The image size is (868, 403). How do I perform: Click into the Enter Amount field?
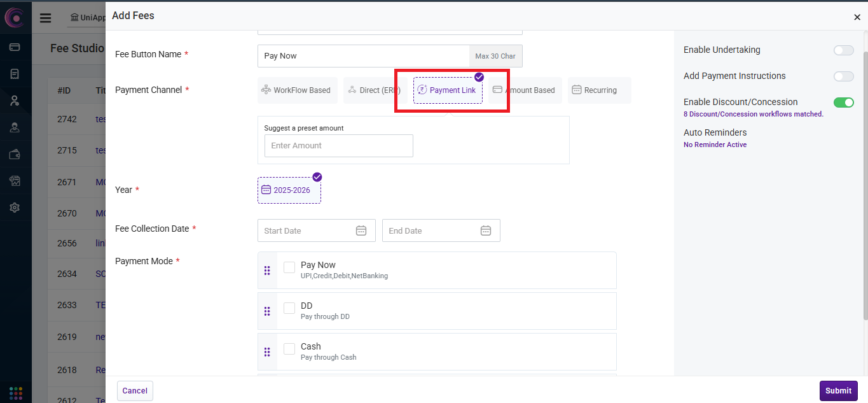pos(338,146)
